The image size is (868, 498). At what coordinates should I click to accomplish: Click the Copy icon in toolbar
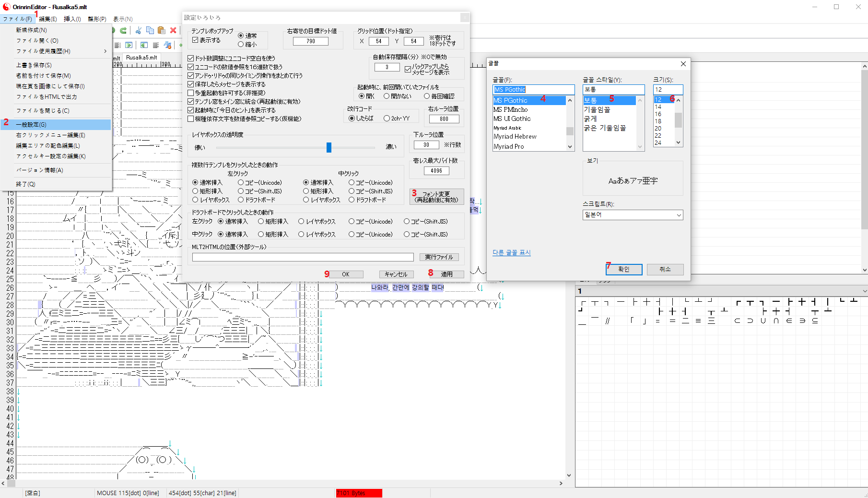point(150,31)
